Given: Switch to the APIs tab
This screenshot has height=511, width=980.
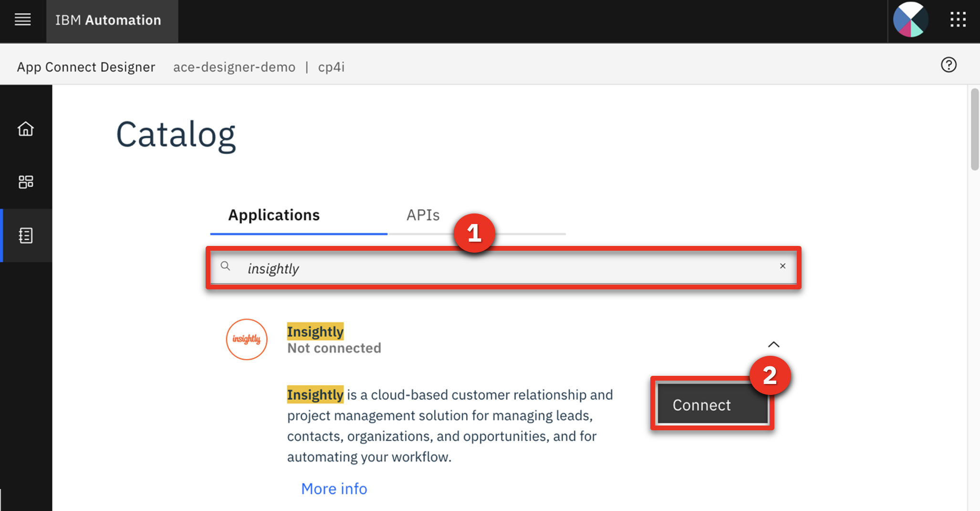Looking at the screenshot, I should (x=423, y=215).
